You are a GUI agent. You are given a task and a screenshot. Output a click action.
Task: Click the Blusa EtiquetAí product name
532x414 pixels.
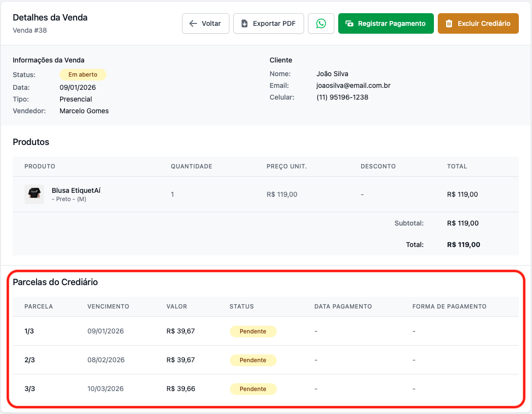(76, 190)
